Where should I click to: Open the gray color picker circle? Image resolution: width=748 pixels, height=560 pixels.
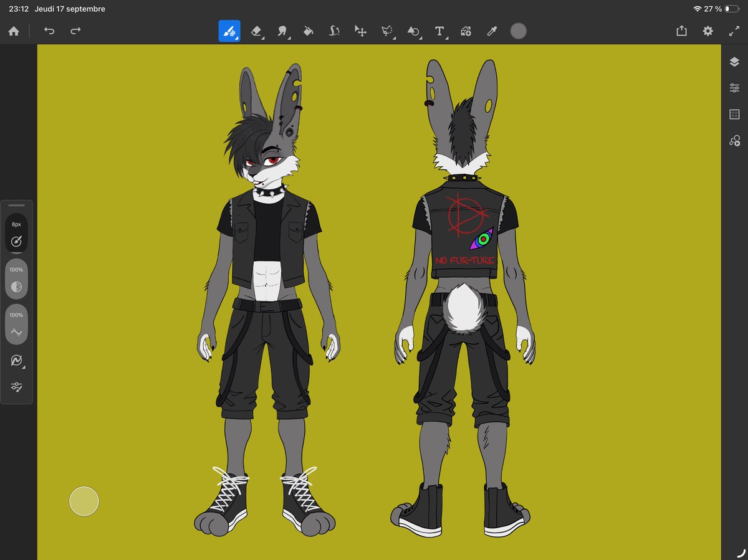[519, 31]
